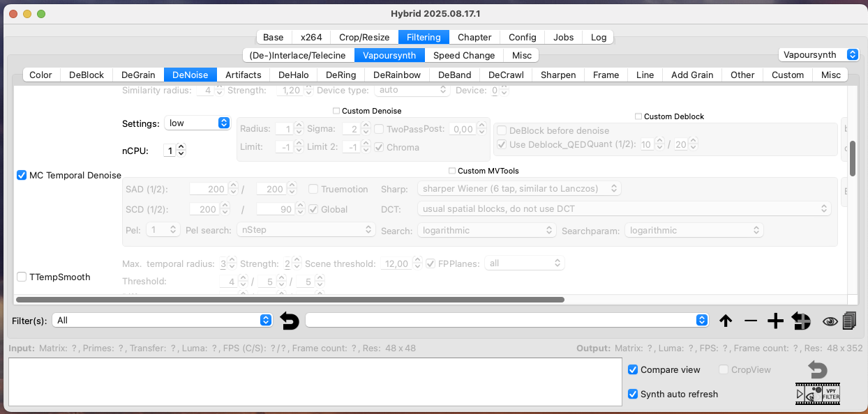Open the Jobs tab
868x414 pixels.
pyautogui.click(x=563, y=37)
